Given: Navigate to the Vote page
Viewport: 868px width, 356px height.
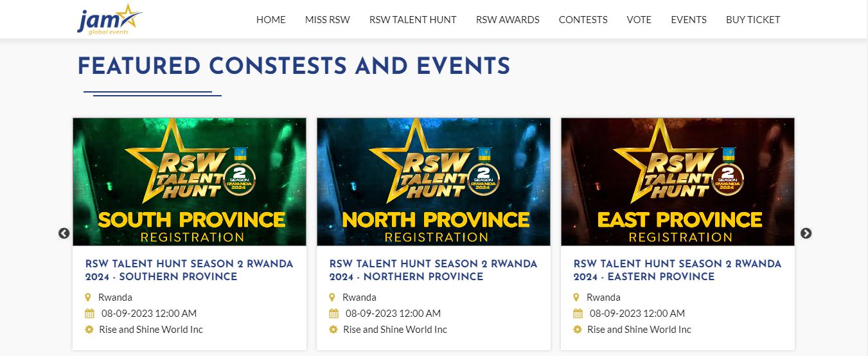Looking at the screenshot, I should coord(639,20).
